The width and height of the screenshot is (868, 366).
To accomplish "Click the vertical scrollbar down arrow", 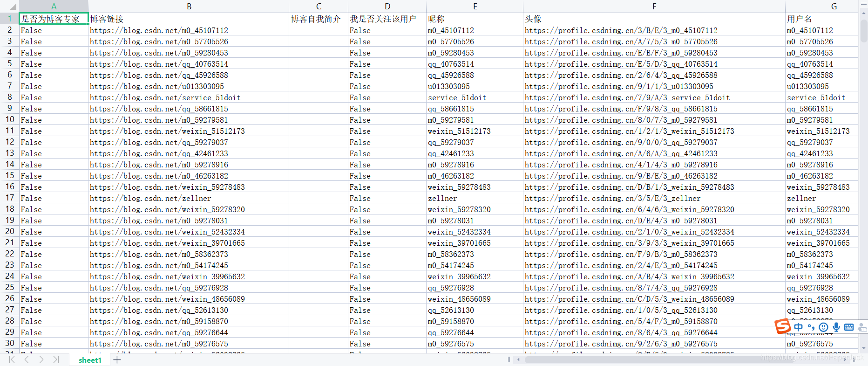I will pos(864,348).
